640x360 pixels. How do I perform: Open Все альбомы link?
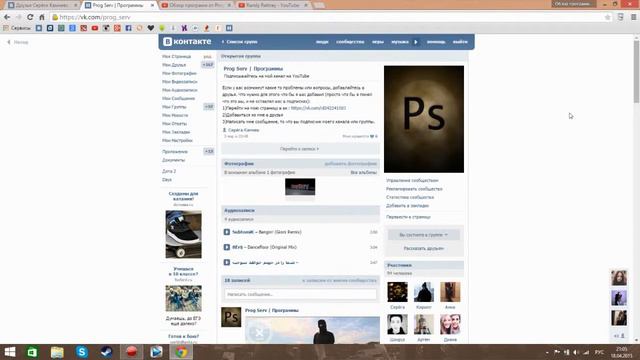point(364,173)
